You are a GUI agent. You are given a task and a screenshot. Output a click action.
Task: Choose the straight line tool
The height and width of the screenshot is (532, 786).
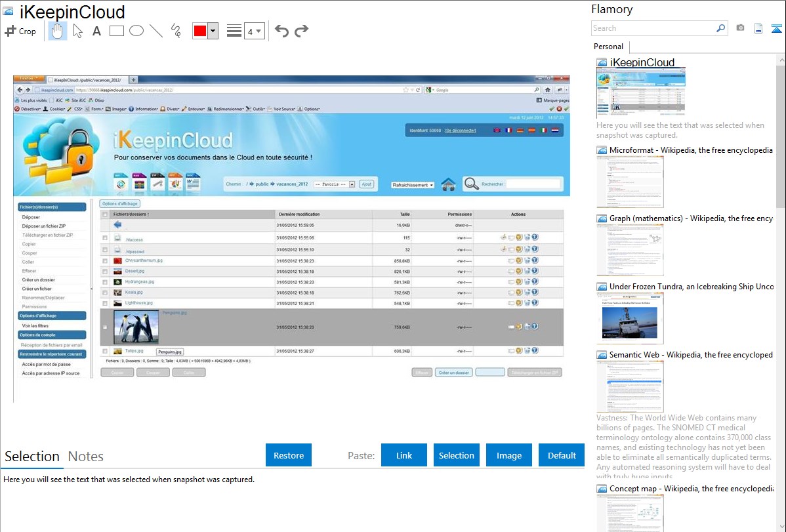click(x=156, y=31)
